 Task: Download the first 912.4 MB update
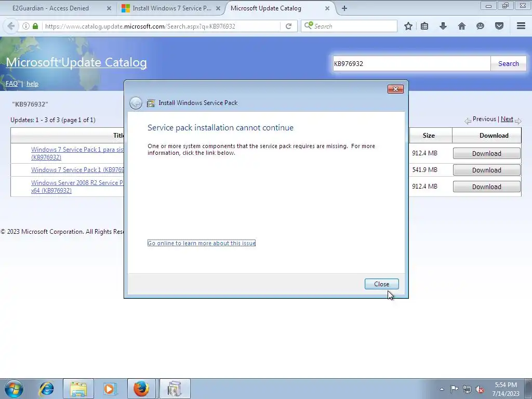486,153
